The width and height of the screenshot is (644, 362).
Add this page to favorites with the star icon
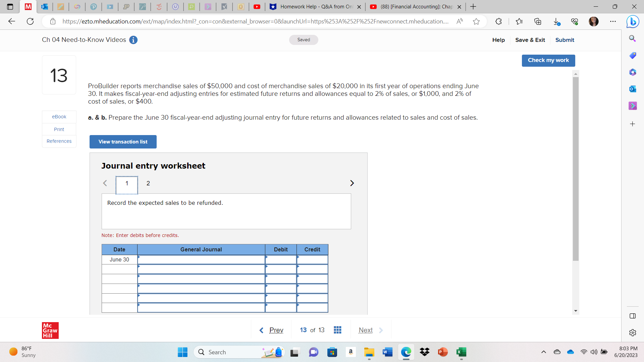tap(476, 21)
